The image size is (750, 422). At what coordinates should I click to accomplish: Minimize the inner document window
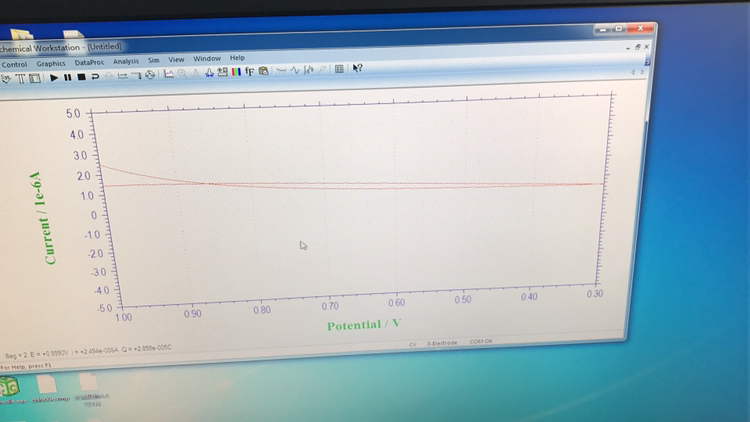pos(628,48)
